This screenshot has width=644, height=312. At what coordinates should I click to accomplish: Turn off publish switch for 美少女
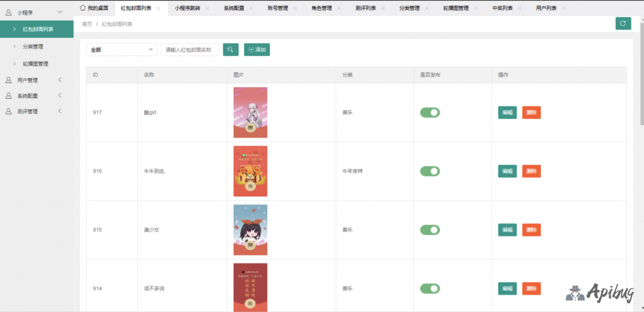coord(430,230)
